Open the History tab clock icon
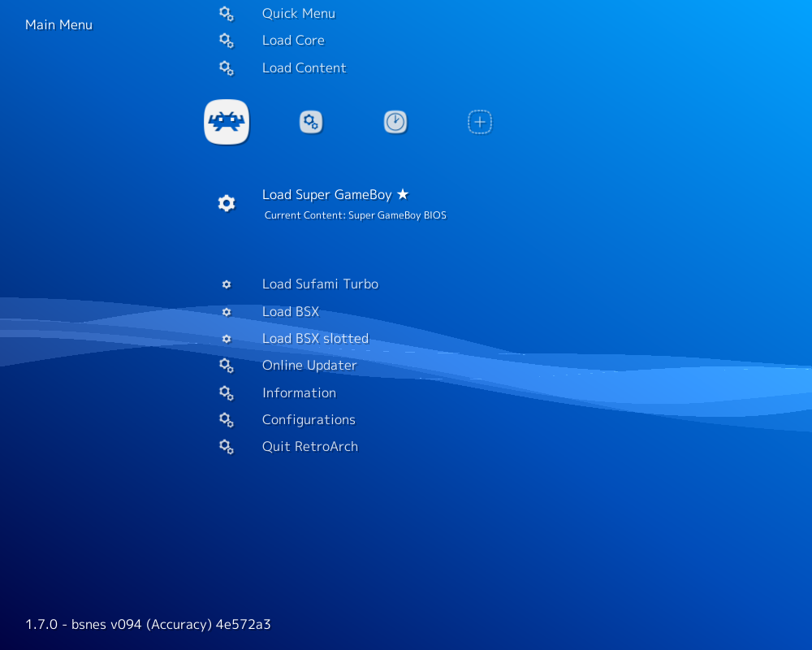 coord(395,123)
